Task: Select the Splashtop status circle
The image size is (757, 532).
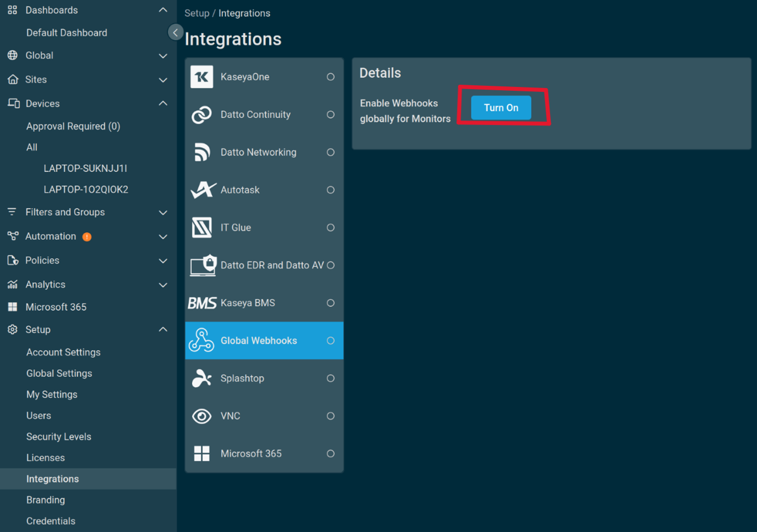Action: tap(330, 379)
